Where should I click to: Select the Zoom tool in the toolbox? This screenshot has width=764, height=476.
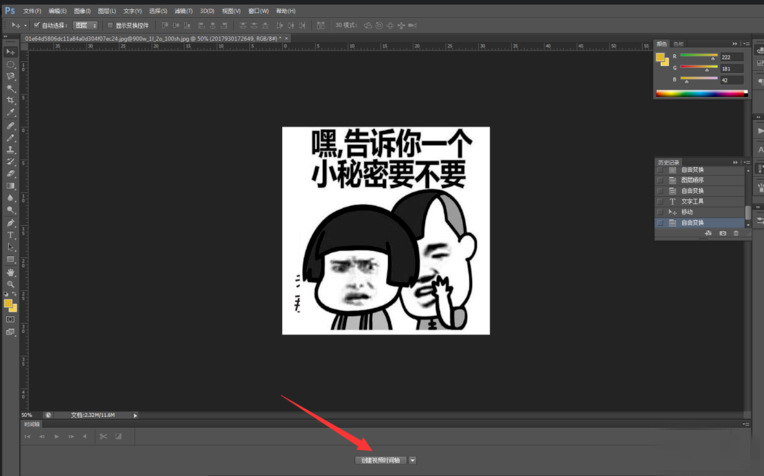11,284
